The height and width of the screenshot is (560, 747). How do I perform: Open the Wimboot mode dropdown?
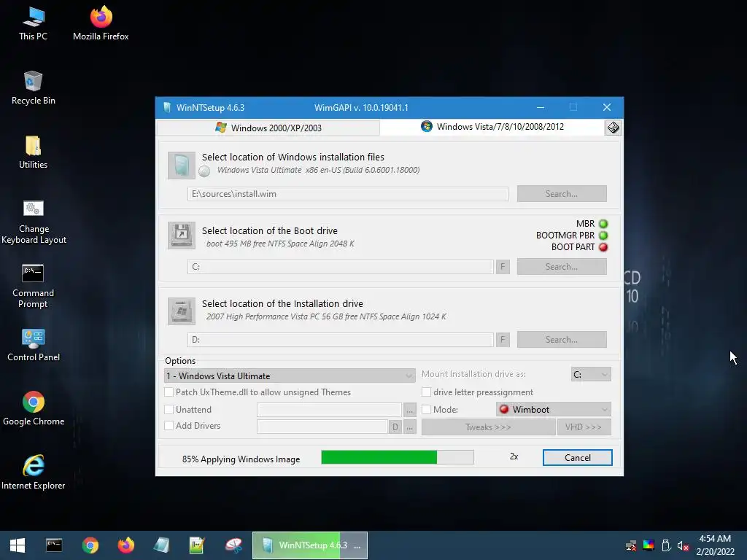pos(554,410)
